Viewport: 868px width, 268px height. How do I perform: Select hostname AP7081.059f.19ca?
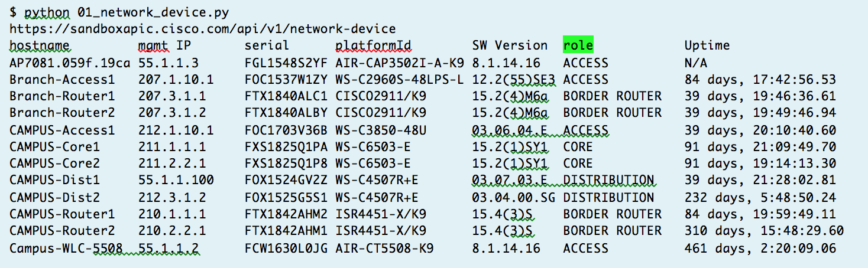[x=70, y=63]
